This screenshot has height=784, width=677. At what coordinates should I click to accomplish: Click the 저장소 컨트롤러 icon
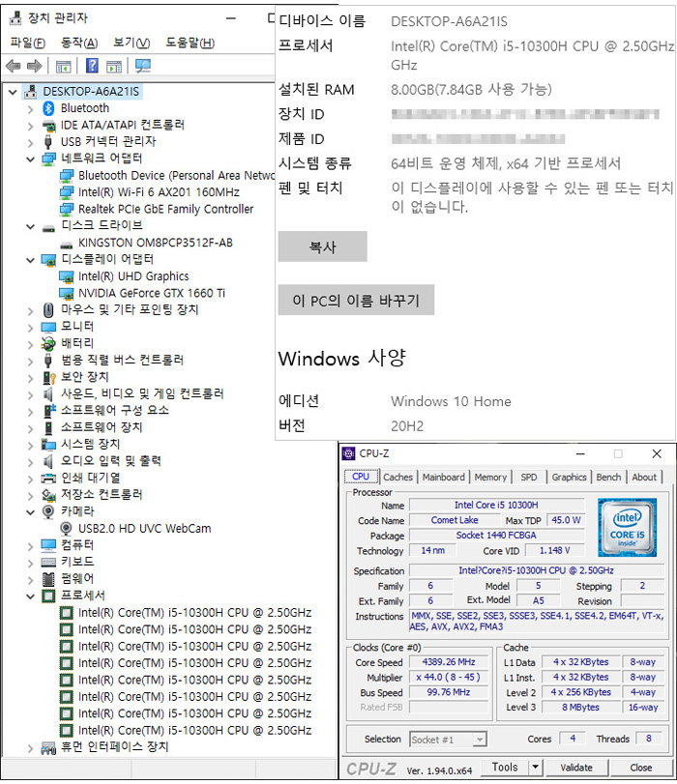point(48,495)
